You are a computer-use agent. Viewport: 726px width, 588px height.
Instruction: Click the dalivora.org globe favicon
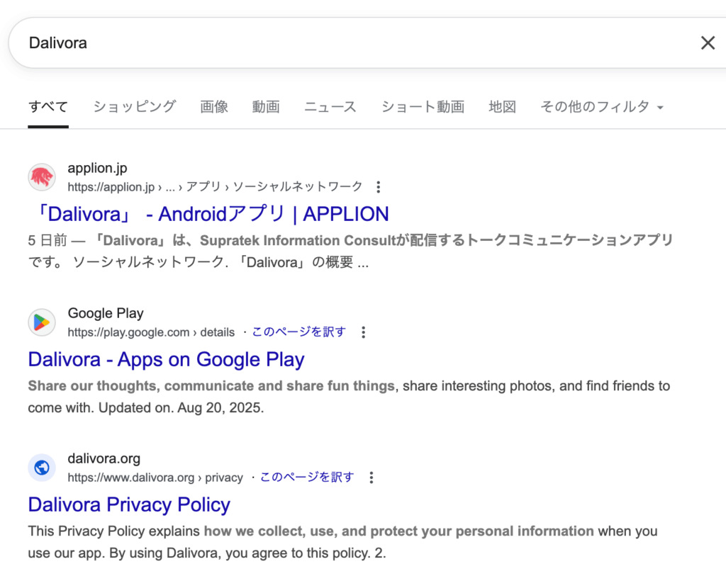point(42,468)
